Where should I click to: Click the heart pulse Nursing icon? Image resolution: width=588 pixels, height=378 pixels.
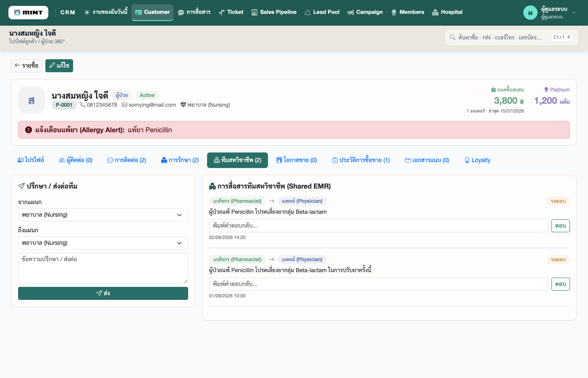pos(183,105)
